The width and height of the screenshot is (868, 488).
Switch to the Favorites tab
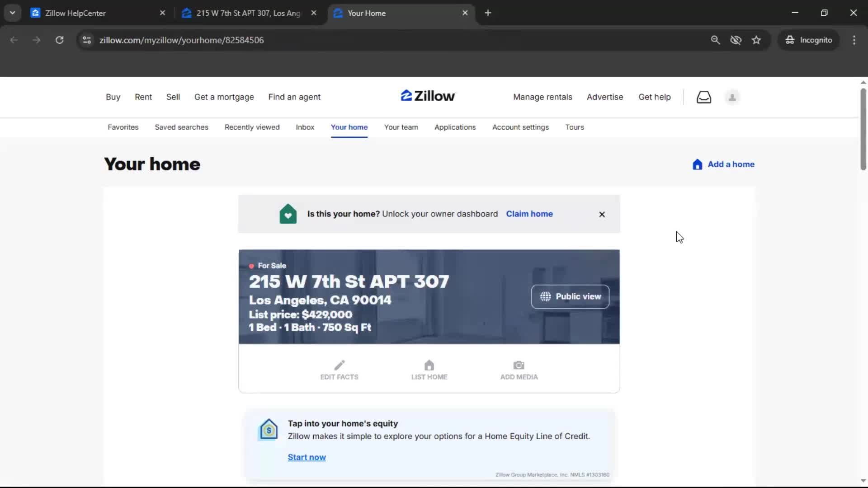pos(123,127)
